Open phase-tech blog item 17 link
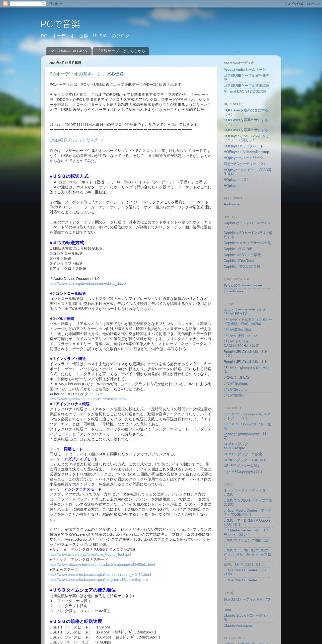 click(99, 580)
